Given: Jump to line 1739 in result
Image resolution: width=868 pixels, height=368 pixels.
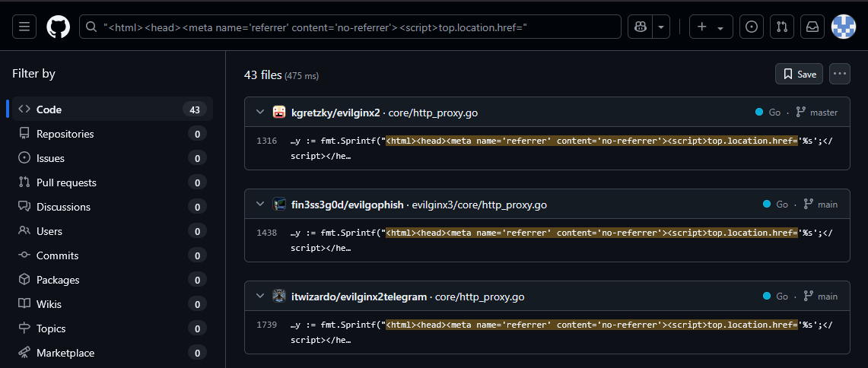Looking at the screenshot, I should [x=267, y=325].
